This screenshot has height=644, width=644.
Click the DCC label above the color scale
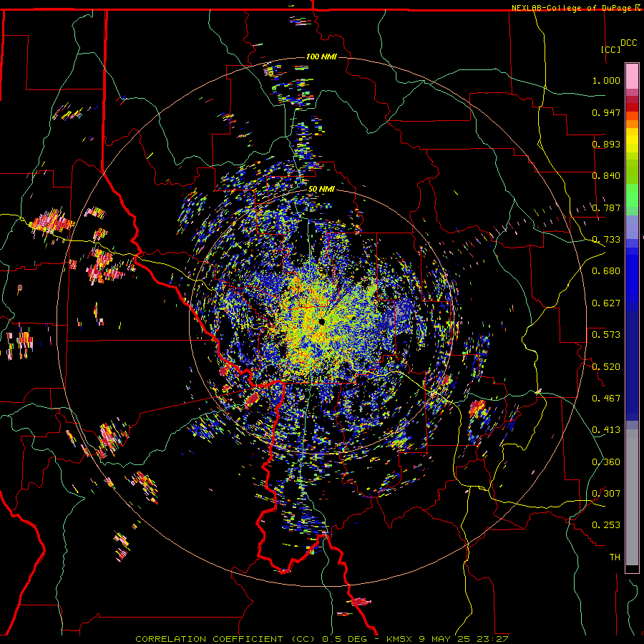[628, 43]
